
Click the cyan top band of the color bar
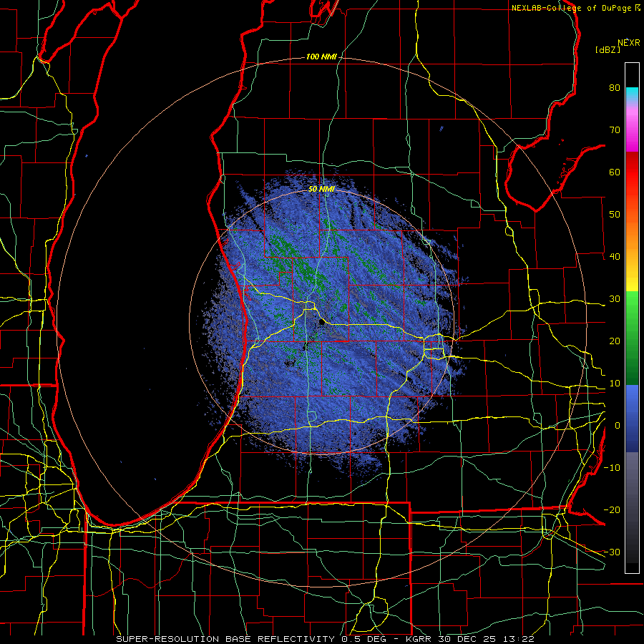pos(632,92)
